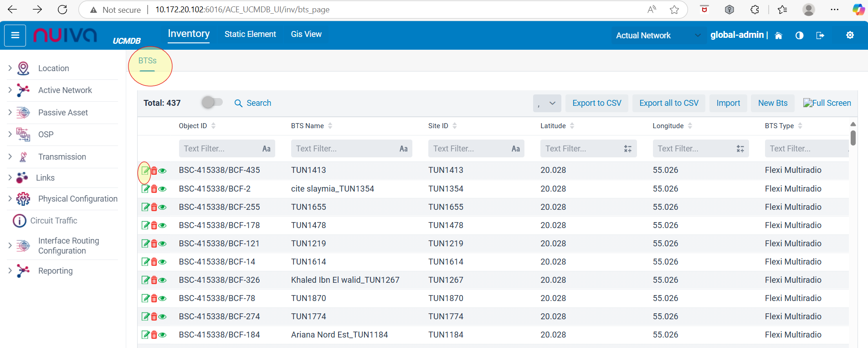The height and width of the screenshot is (348, 868).
Task: Log out using the exit icon
Action: pos(820,36)
